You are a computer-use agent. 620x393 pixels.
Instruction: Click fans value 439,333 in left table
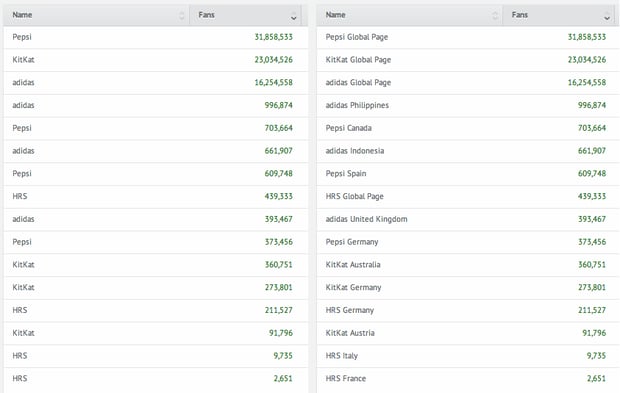point(279,196)
